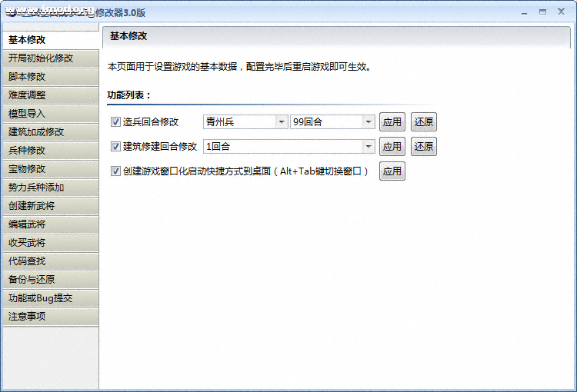This screenshot has width=577, height=392.
Task: Apply the 建筑修建回合修改 setting
Action: click(392, 146)
